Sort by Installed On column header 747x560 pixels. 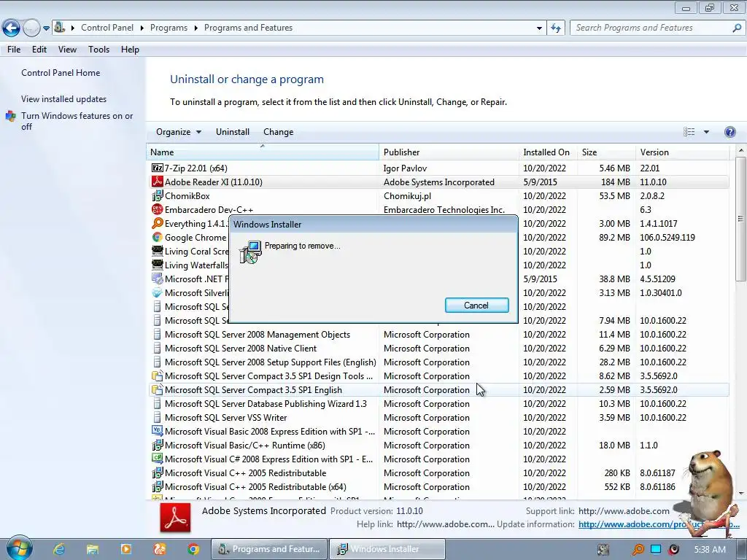point(548,152)
